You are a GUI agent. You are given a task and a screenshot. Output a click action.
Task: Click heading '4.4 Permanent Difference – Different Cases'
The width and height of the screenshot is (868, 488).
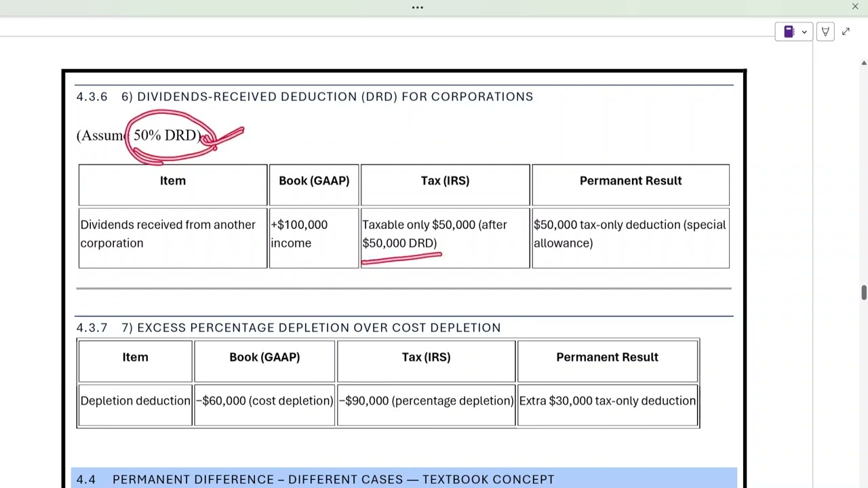315,479
